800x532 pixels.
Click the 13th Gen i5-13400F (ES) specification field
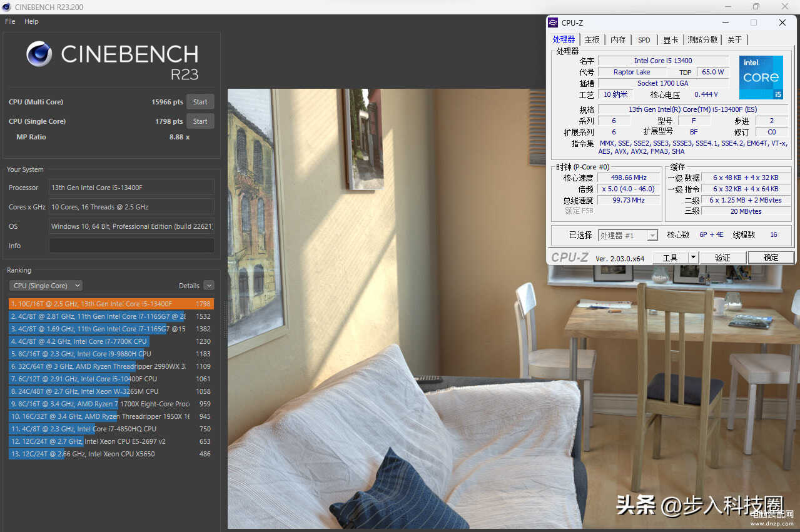(x=692, y=109)
